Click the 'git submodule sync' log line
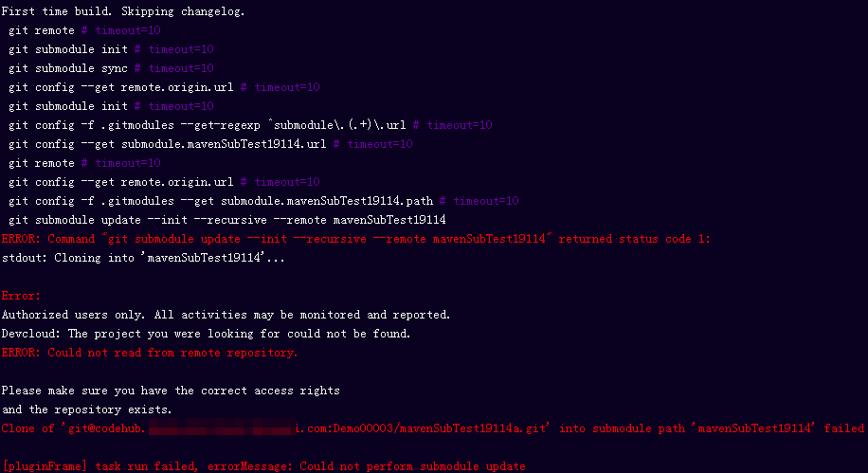The height and width of the screenshot is (473, 868). tap(111, 68)
